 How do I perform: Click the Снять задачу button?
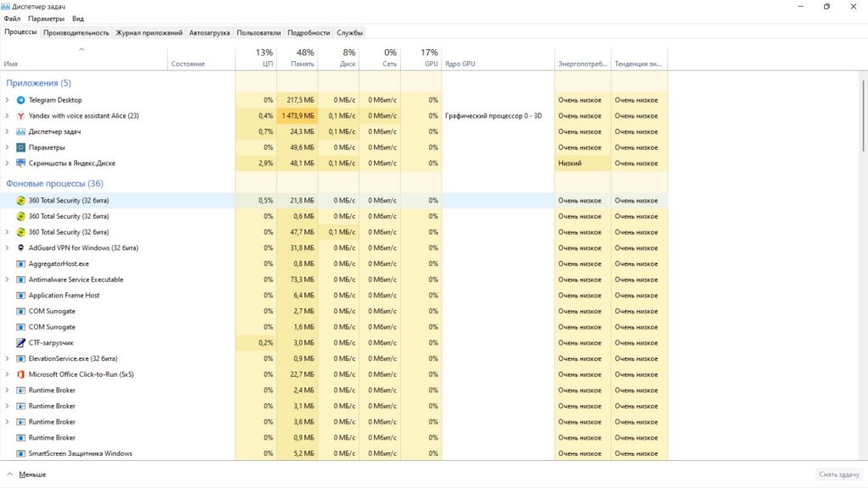[839, 474]
